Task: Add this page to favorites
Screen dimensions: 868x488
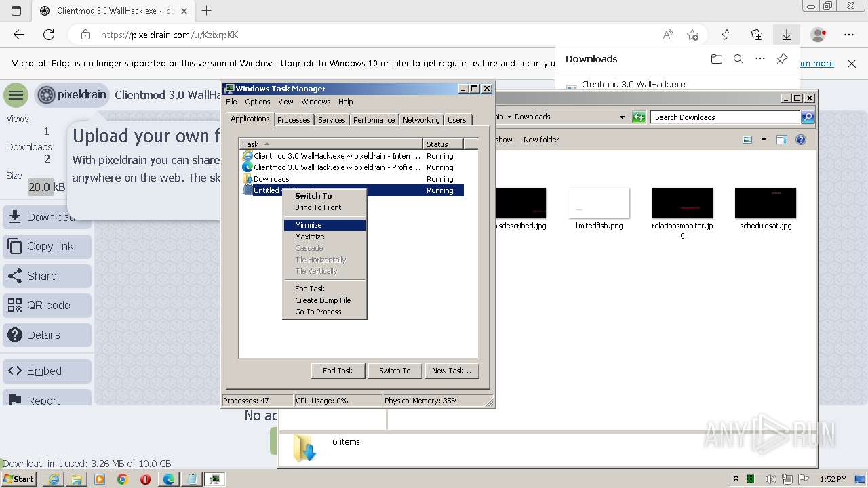Action: click(692, 35)
